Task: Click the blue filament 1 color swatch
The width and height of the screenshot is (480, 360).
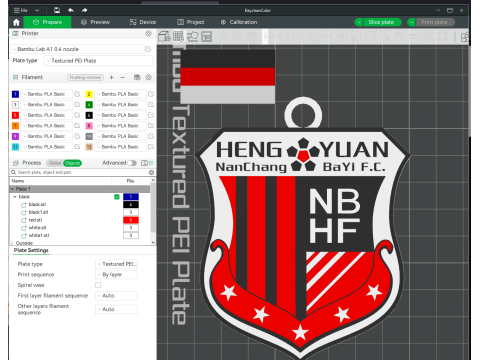Action: [15, 94]
